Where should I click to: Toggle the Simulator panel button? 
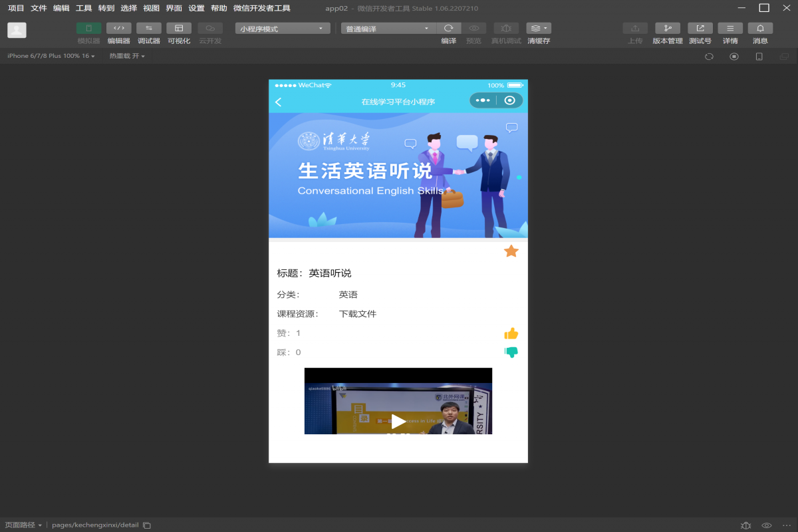pyautogui.click(x=88, y=29)
